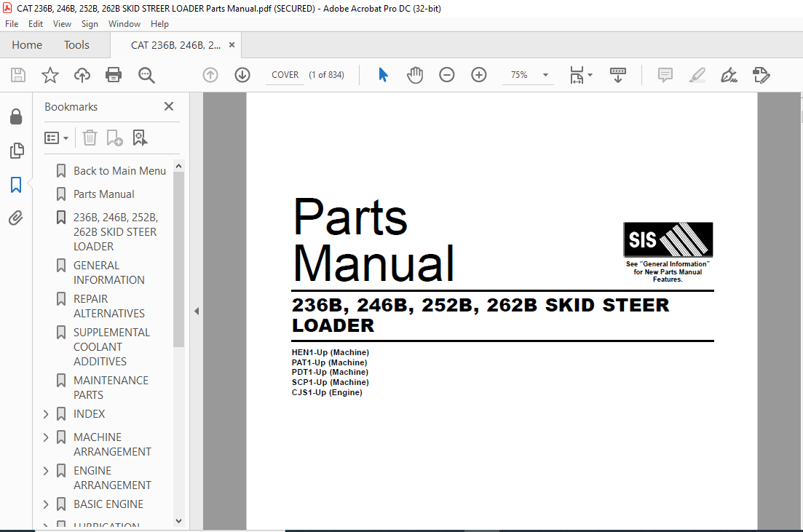This screenshot has width=803, height=532.
Task: Print the document with printer icon
Action: 113,75
